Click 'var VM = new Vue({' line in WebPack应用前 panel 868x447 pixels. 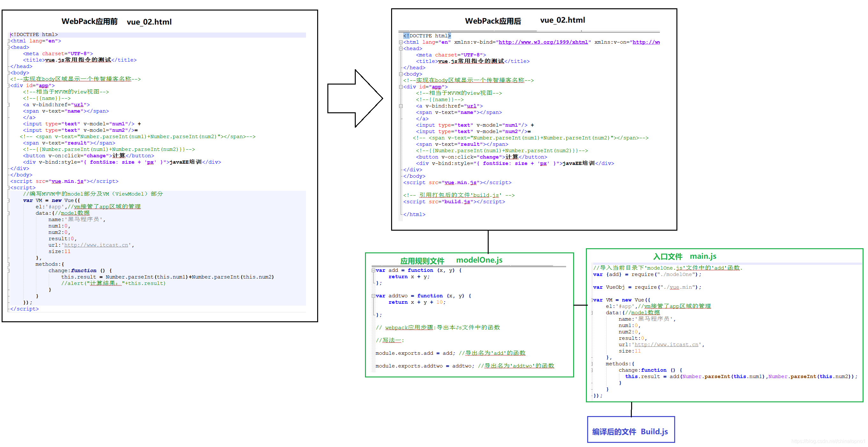52,201
